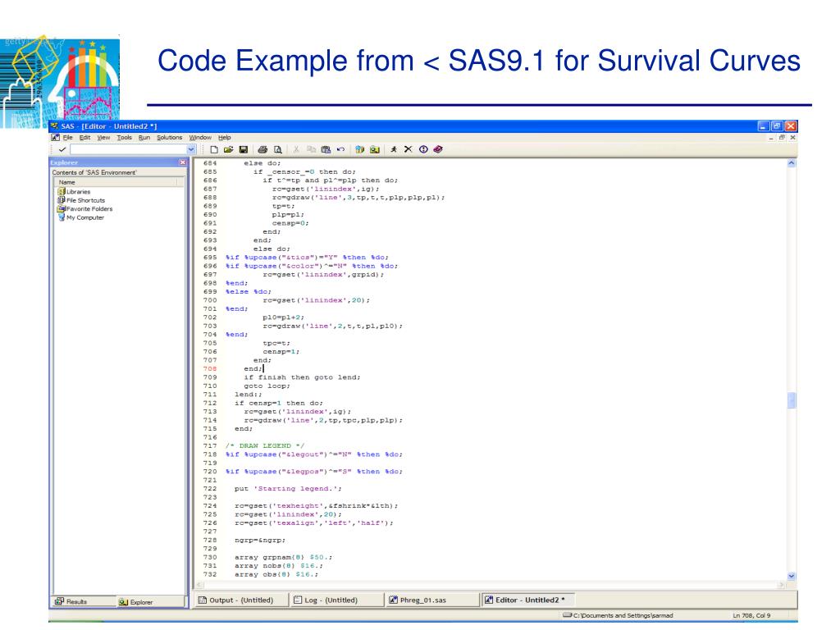Screen dimensions: 840x630
Task: Switch to Log - (Untitled) window tab
Action: [336, 600]
